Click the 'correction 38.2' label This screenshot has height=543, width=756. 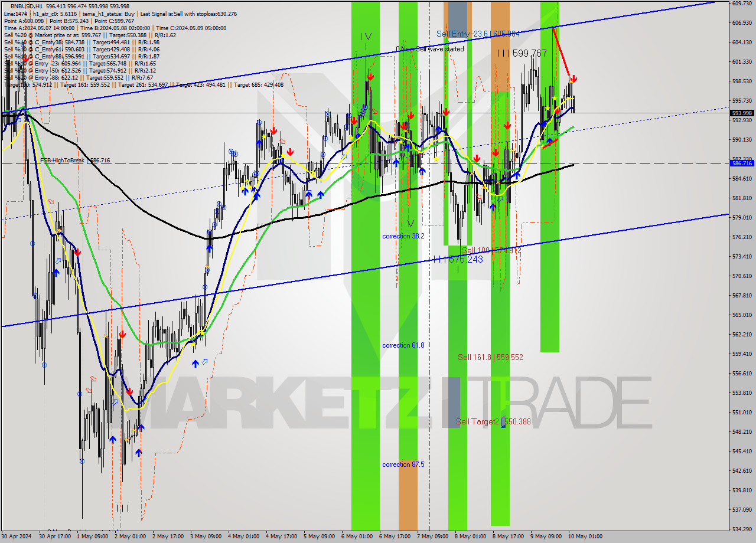403,236
